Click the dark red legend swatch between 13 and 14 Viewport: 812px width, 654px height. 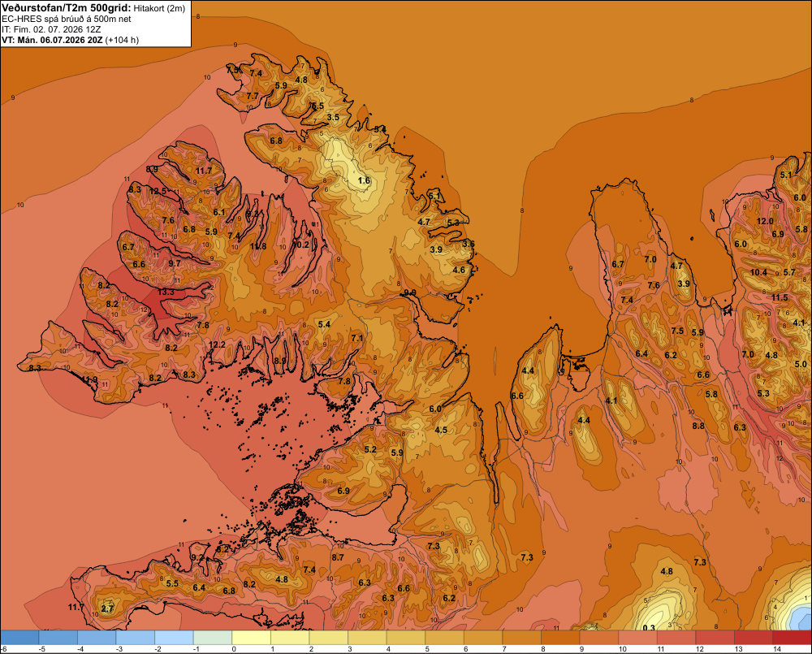tap(753, 638)
